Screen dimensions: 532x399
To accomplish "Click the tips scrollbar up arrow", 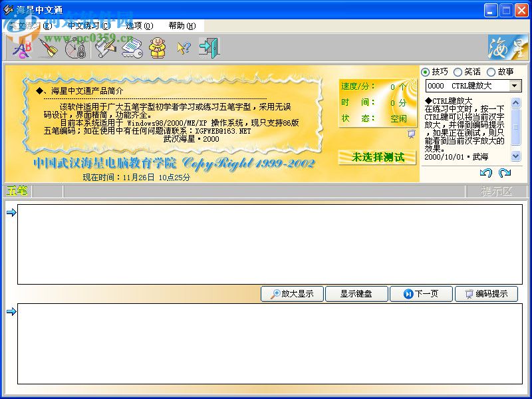I will click(515, 102).
